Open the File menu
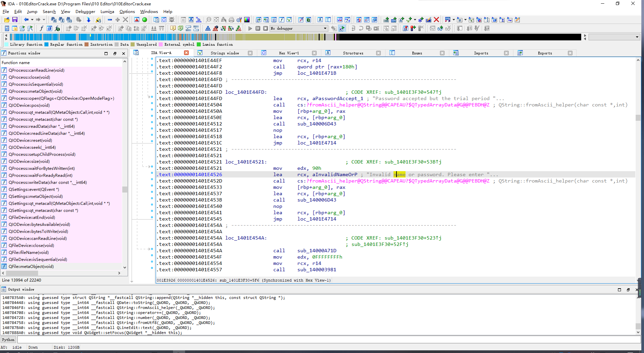The width and height of the screenshot is (644, 353). point(6,11)
